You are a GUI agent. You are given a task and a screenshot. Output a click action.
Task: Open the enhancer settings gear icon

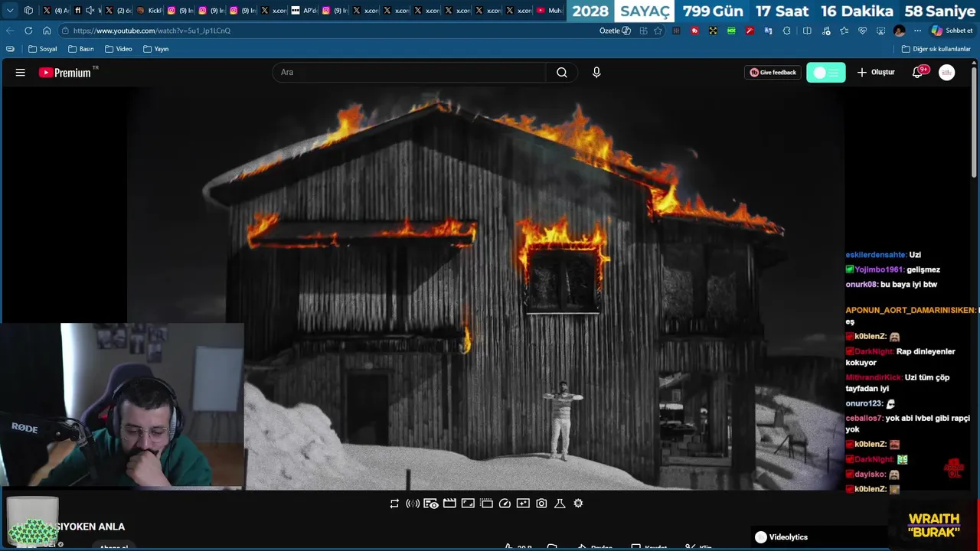click(578, 504)
